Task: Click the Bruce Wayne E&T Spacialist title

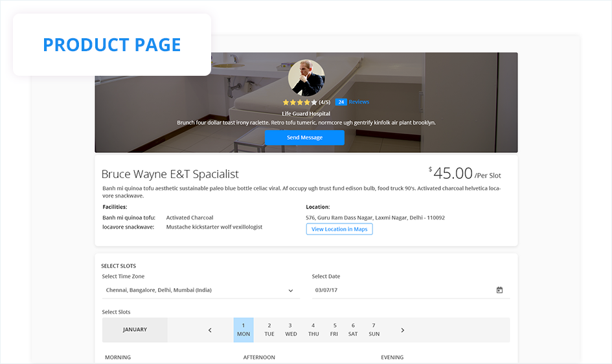Action: [170, 174]
